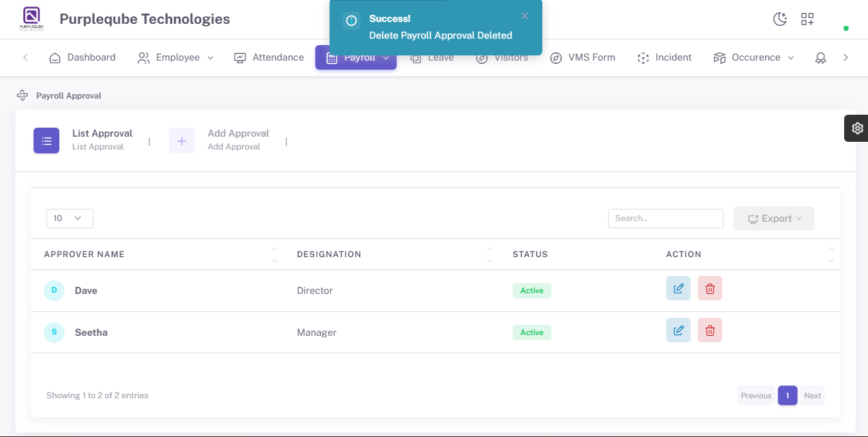Click the Previous pagination button
The image size is (868, 437).
[756, 396]
